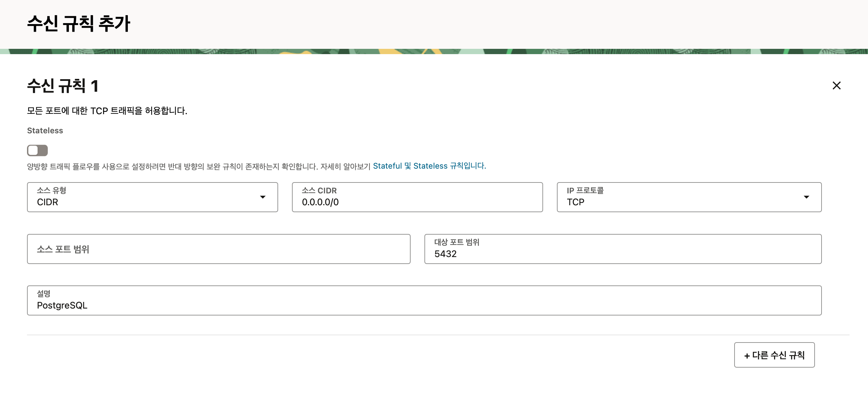Toggle the Stateless switch on
868x394 pixels.
click(x=37, y=150)
